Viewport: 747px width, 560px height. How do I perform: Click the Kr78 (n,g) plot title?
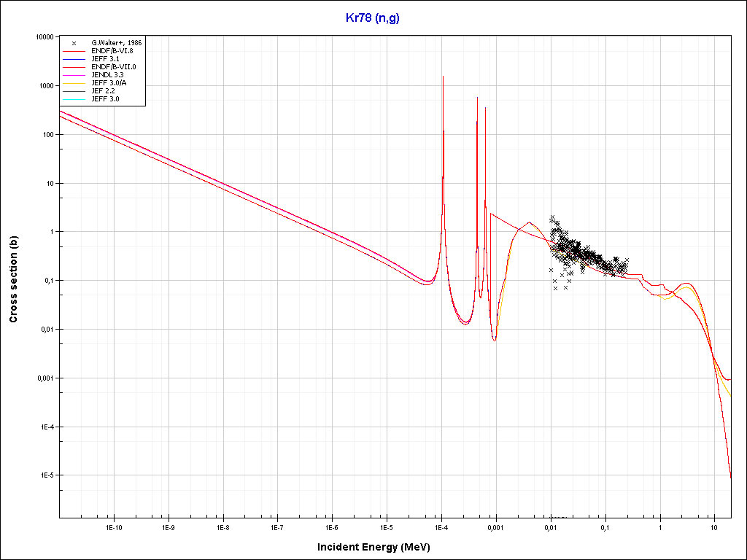click(x=373, y=18)
